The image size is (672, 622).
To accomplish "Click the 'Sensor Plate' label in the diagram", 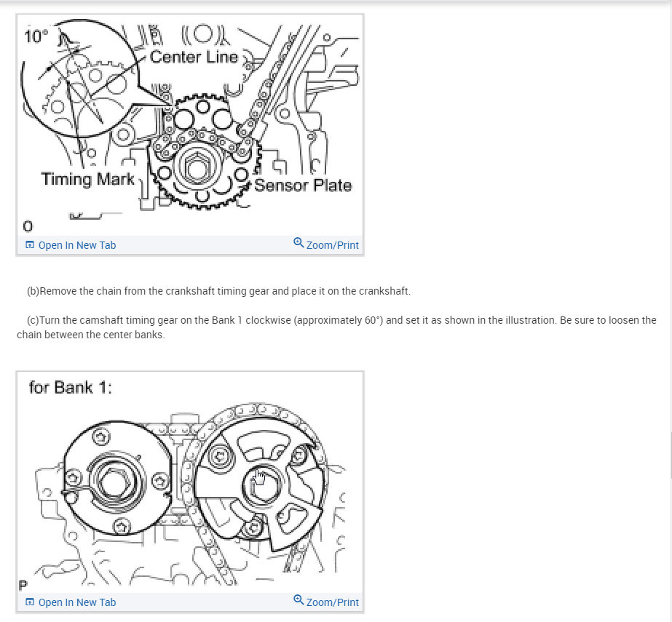I will coord(303,185).
